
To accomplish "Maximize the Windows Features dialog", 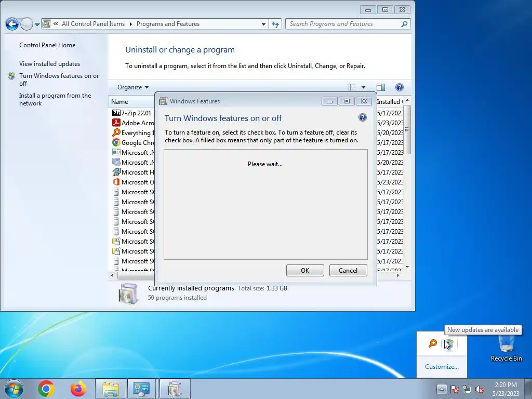I will point(347,101).
